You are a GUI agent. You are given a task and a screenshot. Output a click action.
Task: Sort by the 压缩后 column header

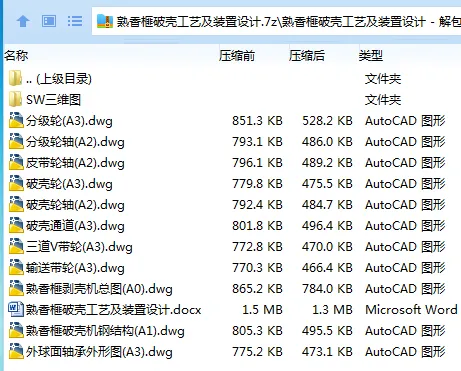(307, 55)
